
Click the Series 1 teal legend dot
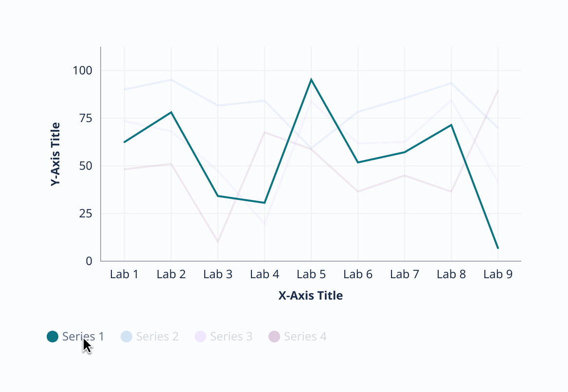coord(53,336)
